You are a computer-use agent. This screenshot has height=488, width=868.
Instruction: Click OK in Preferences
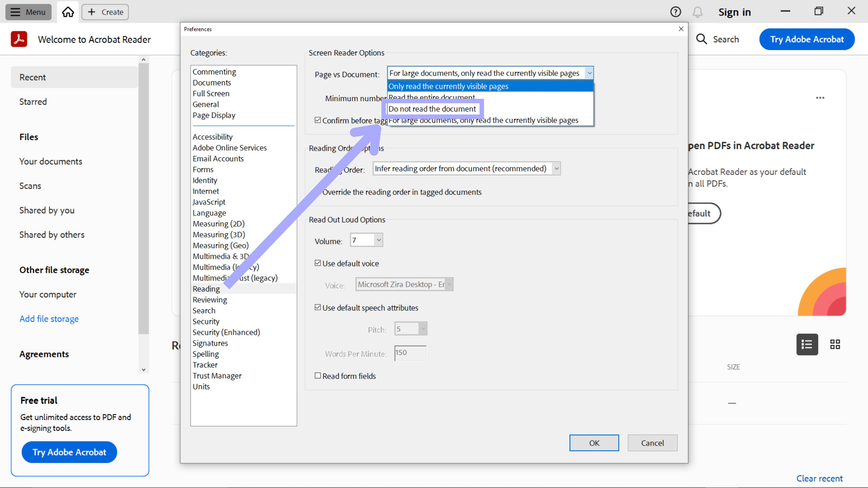tap(594, 443)
